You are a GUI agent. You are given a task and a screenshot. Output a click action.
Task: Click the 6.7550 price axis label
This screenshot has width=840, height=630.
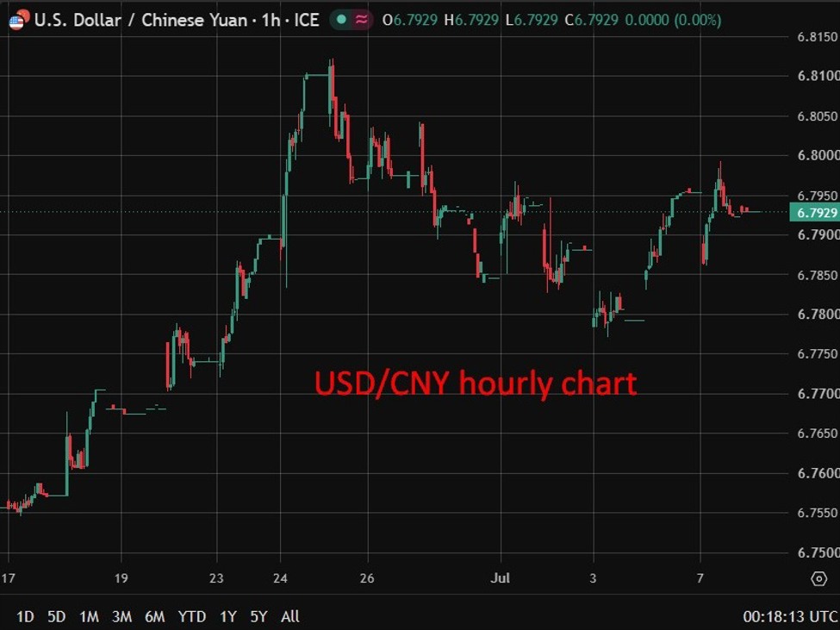pos(818,513)
